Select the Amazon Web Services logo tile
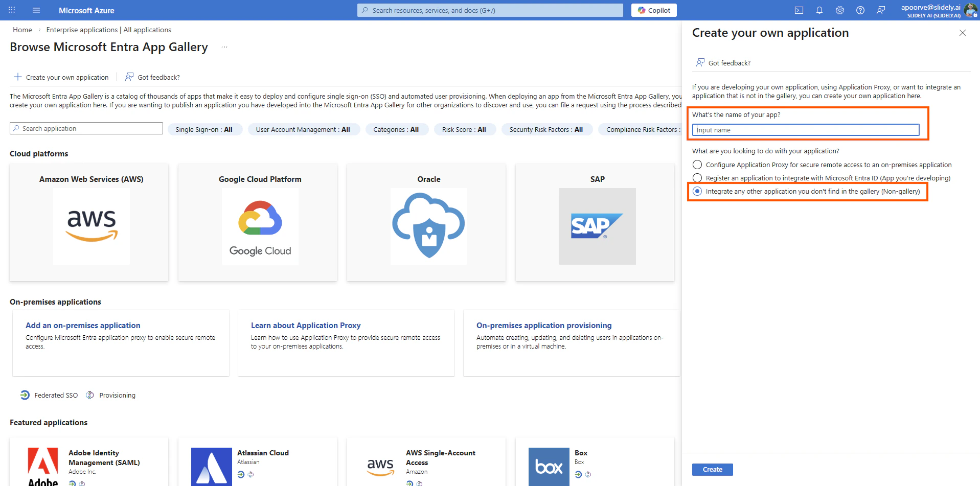The height and width of the screenshot is (486, 980). (92, 226)
